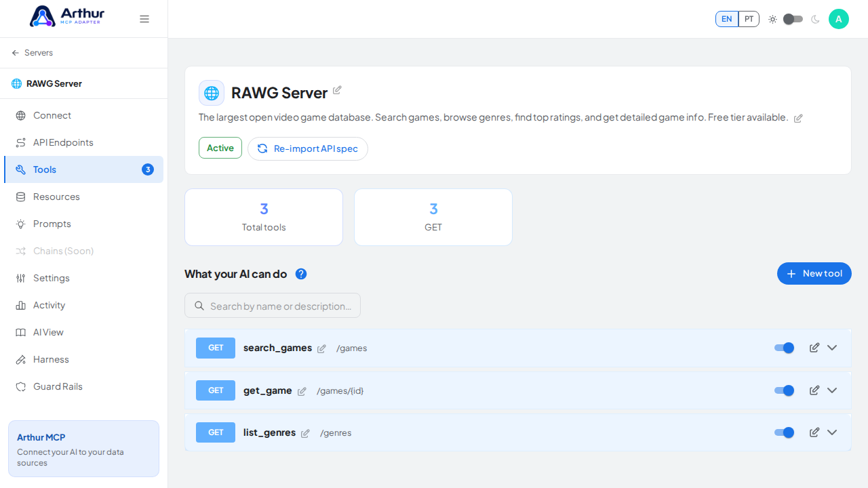
Task: Click the sun light-mode icon
Action: coord(772,19)
